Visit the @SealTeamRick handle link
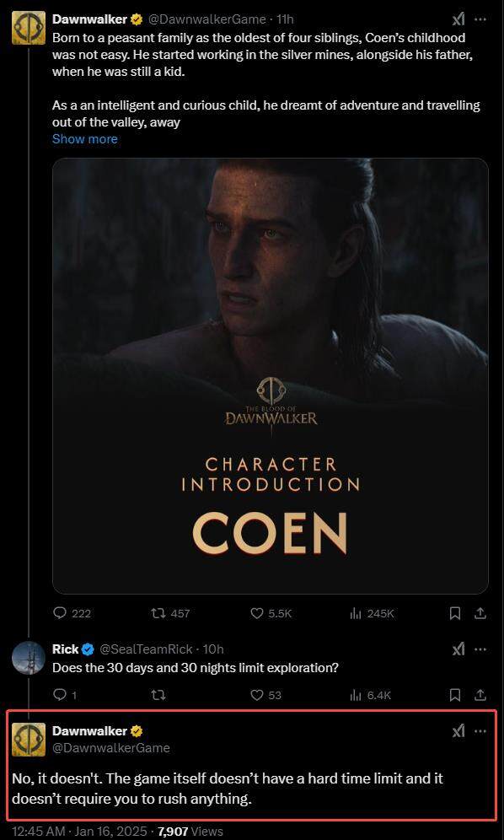This screenshot has height=840, width=504. (x=146, y=649)
